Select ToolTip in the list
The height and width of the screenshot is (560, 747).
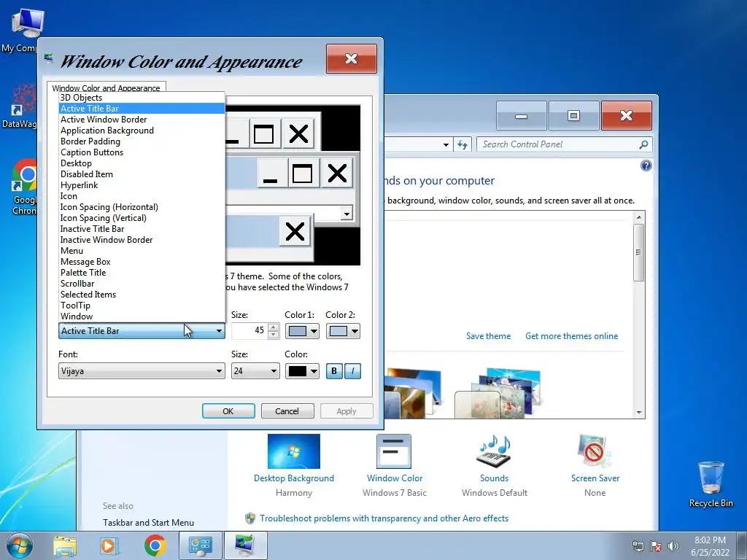pyautogui.click(x=142, y=306)
